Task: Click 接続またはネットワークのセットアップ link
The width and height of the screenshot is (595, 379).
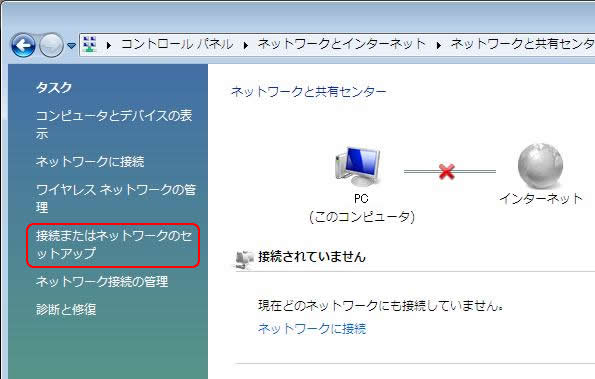Action: (114, 245)
